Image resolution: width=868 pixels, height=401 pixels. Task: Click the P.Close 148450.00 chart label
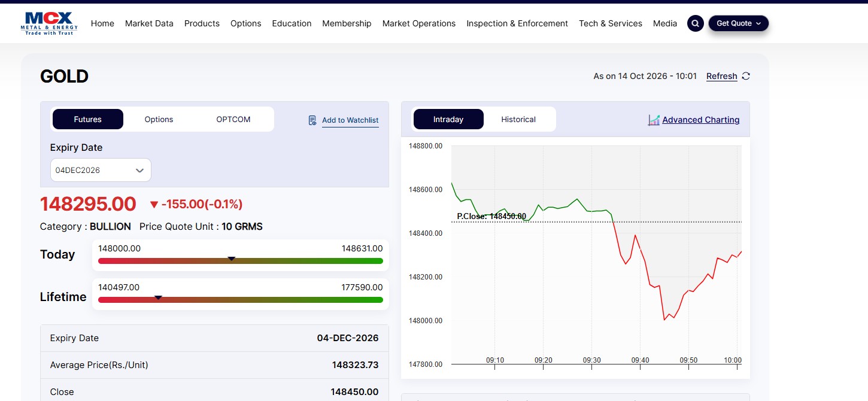click(491, 216)
